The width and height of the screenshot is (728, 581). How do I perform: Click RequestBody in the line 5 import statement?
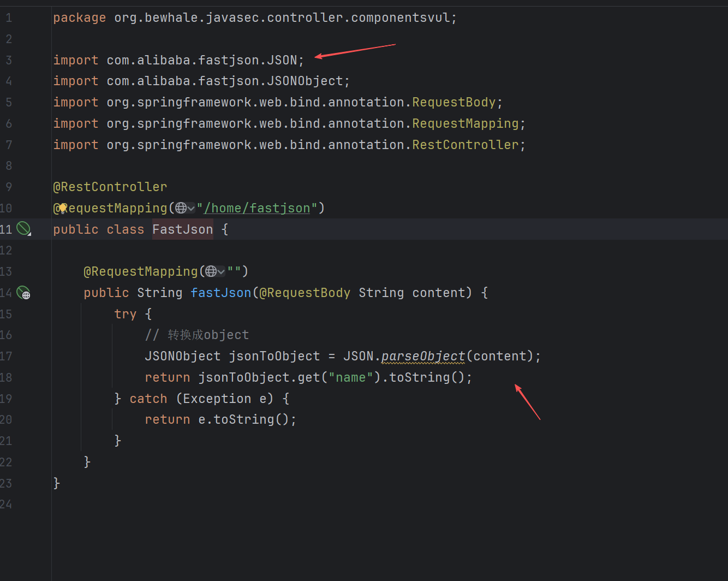click(x=453, y=102)
